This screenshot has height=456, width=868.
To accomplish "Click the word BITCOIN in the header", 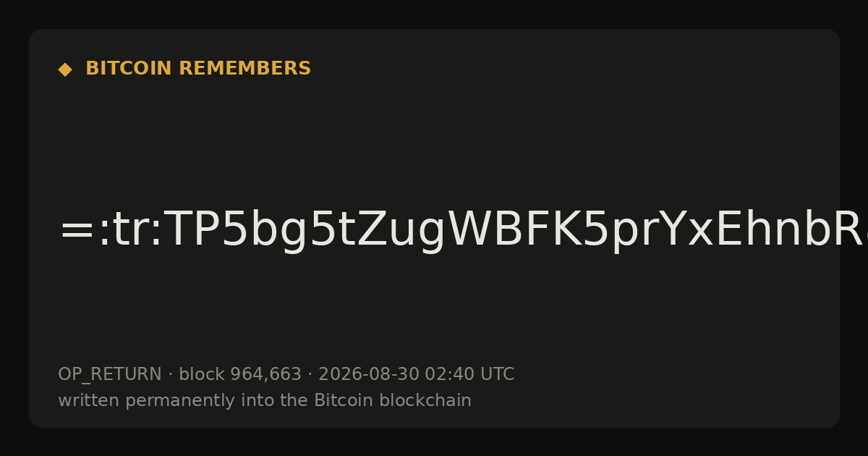I will click(x=129, y=69).
